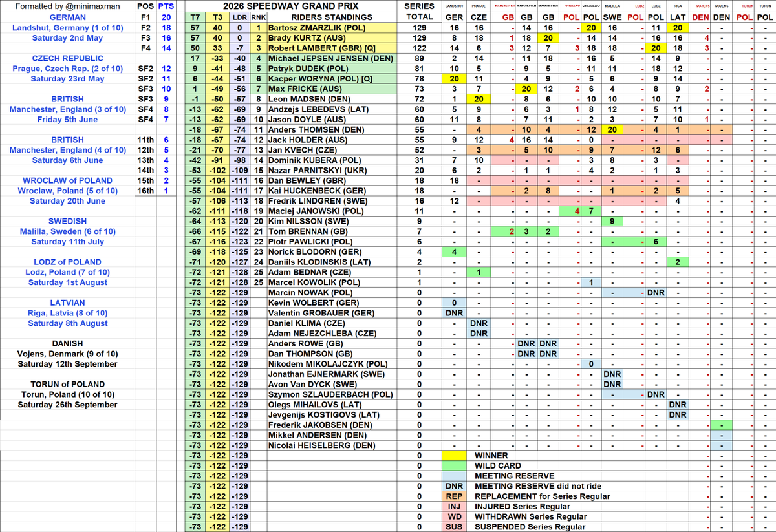Image resolution: width=776 pixels, height=532 pixels.
Task: Click the 16th position cell
Action: pyautogui.click(x=145, y=191)
